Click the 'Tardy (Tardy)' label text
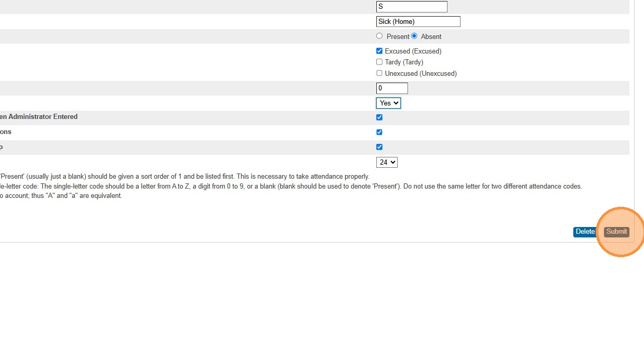The width and height of the screenshot is (644, 360). point(404,62)
